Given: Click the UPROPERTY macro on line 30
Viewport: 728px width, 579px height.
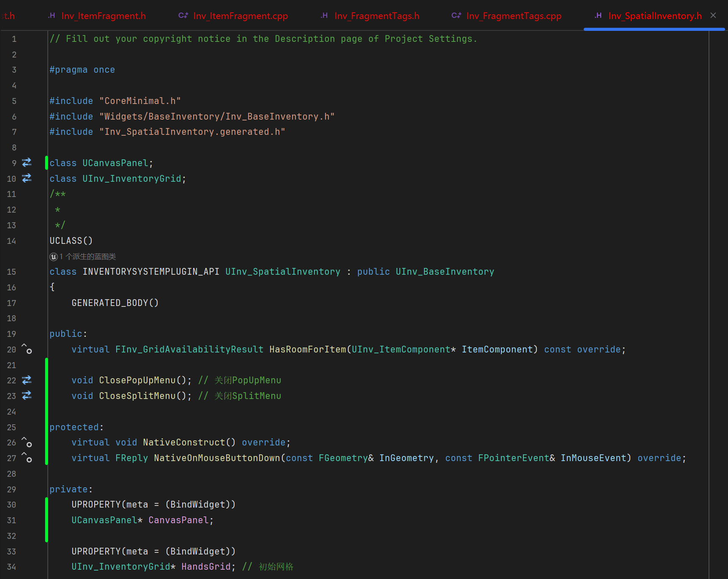Looking at the screenshot, I should [x=96, y=505].
